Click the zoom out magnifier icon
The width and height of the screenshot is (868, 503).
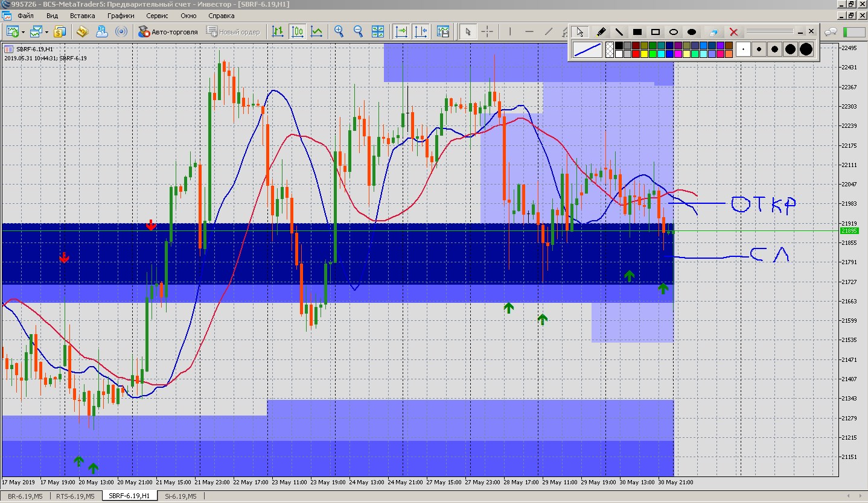click(358, 31)
